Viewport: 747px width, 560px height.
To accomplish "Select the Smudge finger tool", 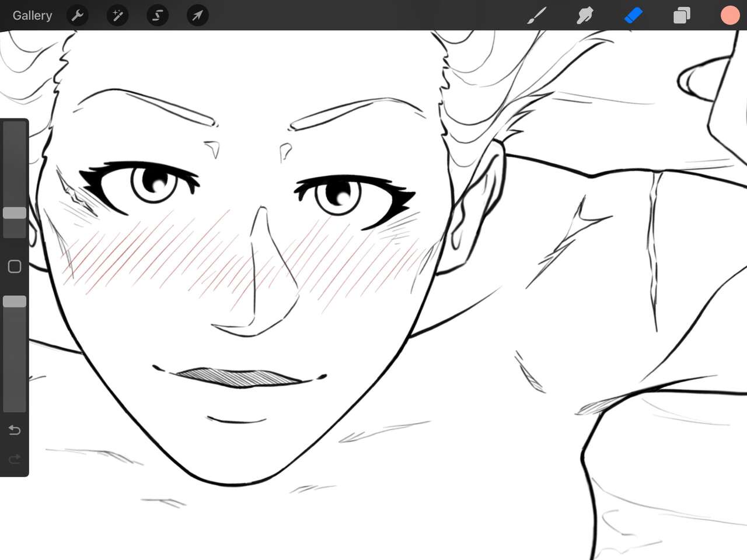I will (x=585, y=16).
